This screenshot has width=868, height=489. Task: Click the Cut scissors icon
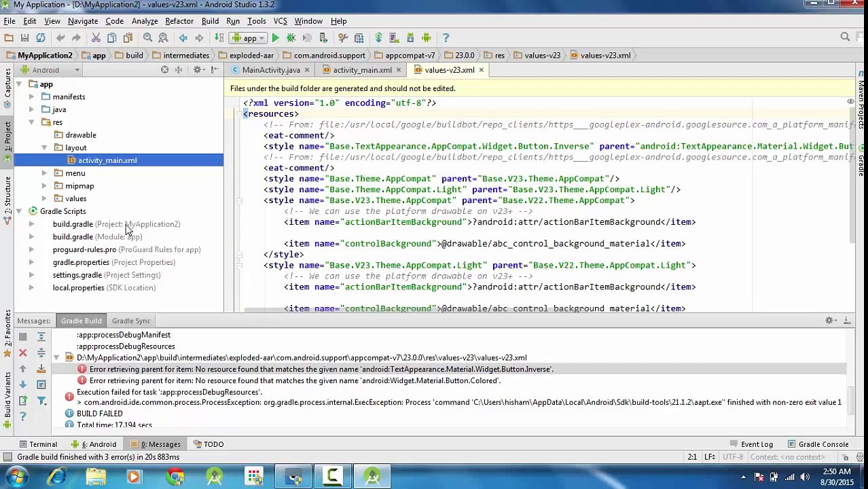point(96,38)
